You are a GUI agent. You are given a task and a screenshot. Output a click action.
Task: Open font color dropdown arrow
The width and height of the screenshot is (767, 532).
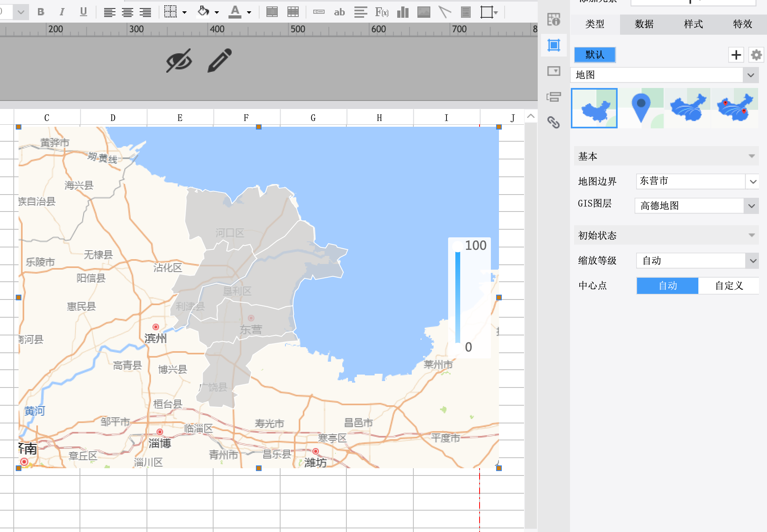[x=249, y=13]
